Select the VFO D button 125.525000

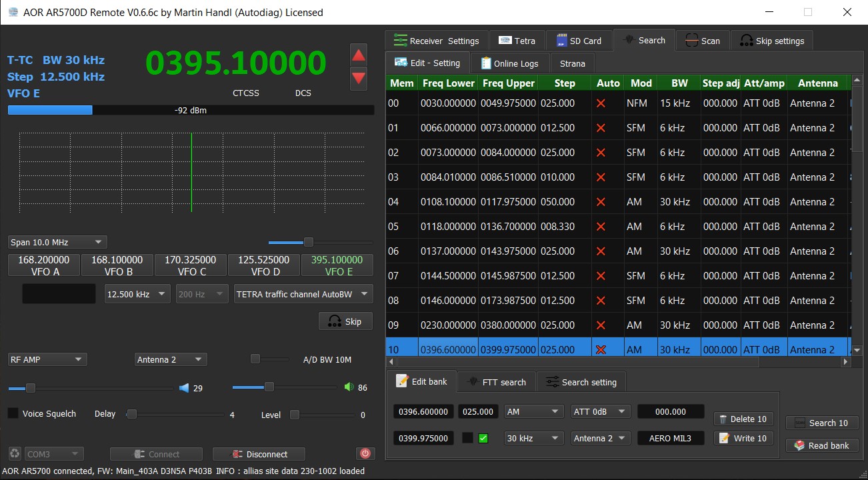(x=264, y=265)
